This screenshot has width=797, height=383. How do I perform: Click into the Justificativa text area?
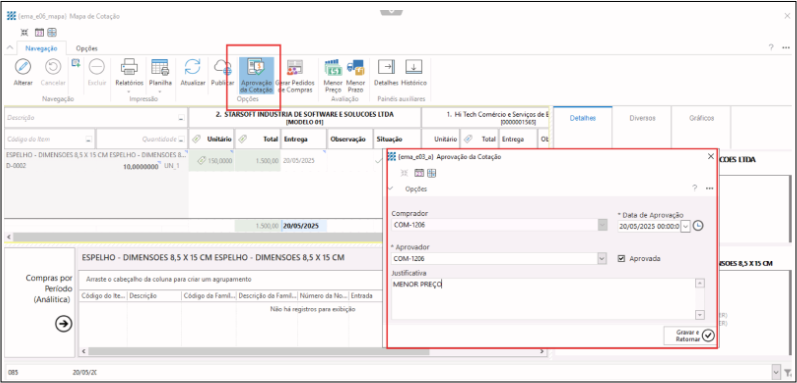tap(544, 299)
